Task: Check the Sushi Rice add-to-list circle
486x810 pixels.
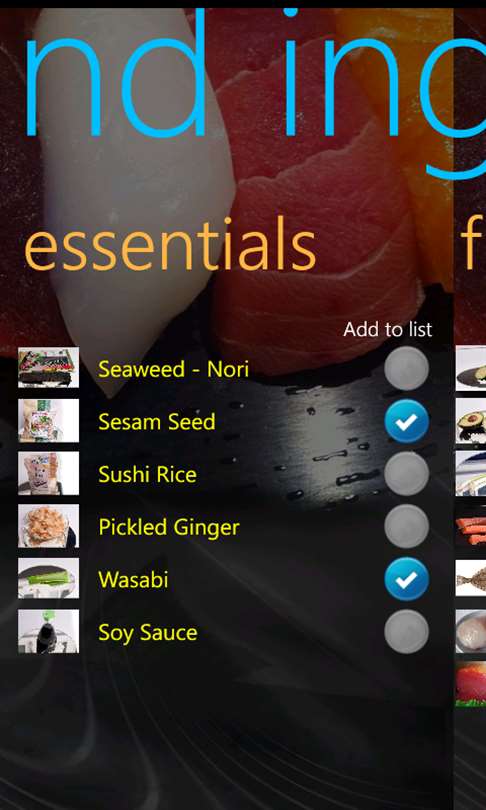Action: tap(406, 474)
